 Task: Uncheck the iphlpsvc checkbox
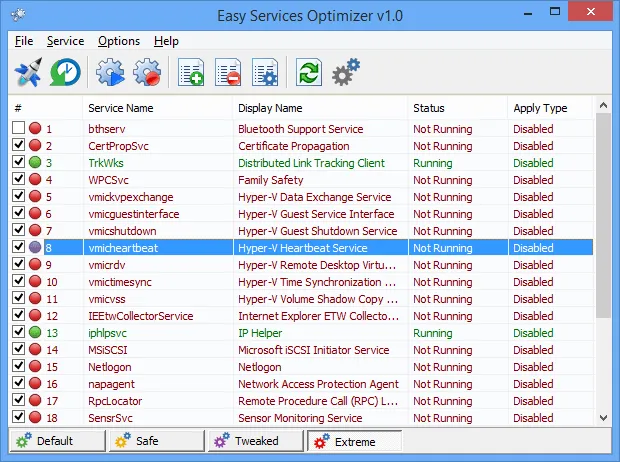click(19, 332)
